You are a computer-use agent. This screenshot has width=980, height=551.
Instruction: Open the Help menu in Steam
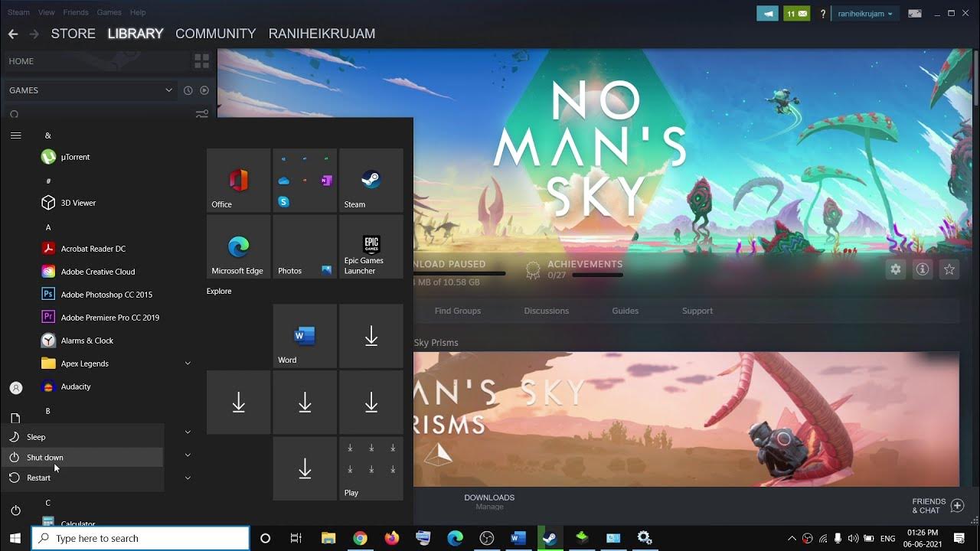coord(138,12)
